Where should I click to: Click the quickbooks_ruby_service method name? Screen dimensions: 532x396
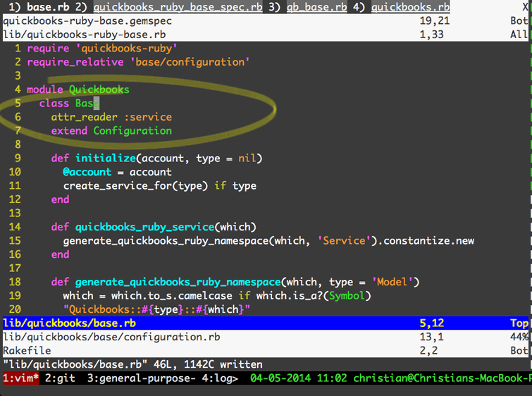pos(144,227)
